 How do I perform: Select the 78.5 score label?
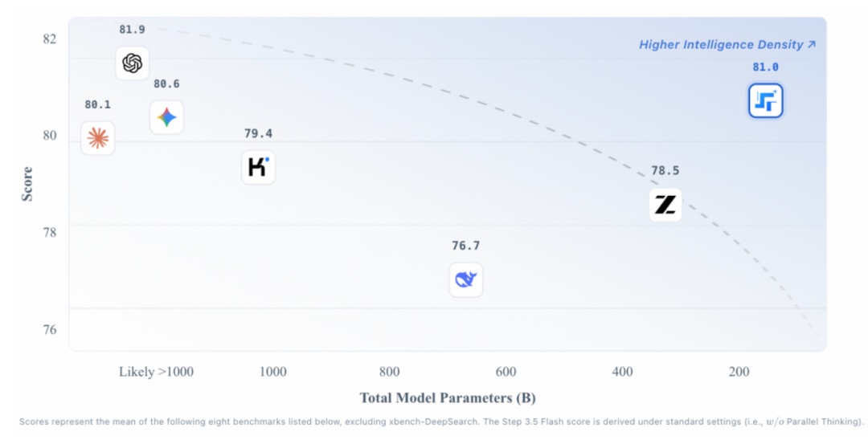[x=665, y=171]
